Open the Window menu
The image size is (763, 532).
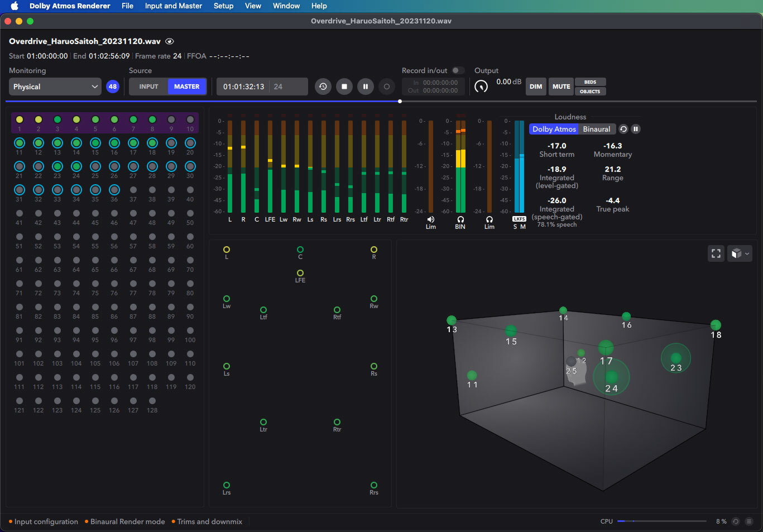[286, 6]
